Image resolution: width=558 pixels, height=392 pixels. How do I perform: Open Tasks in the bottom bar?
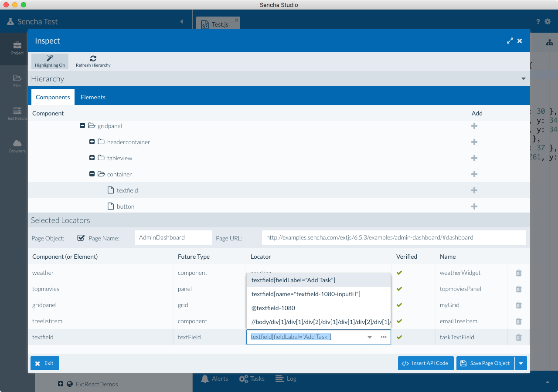(x=252, y=378)
